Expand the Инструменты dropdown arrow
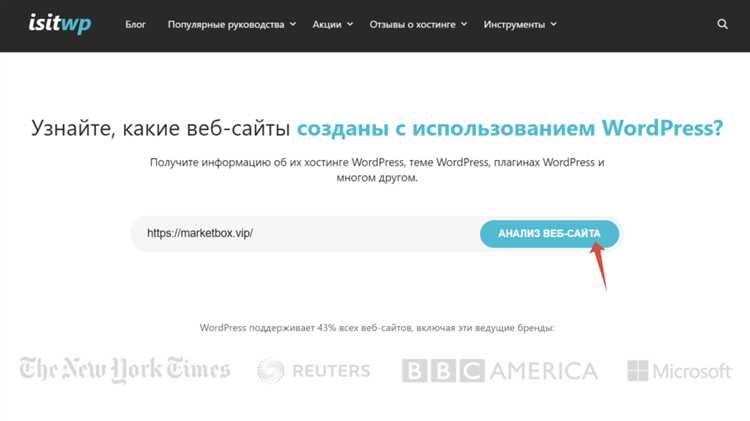 (x=553, y=24)
